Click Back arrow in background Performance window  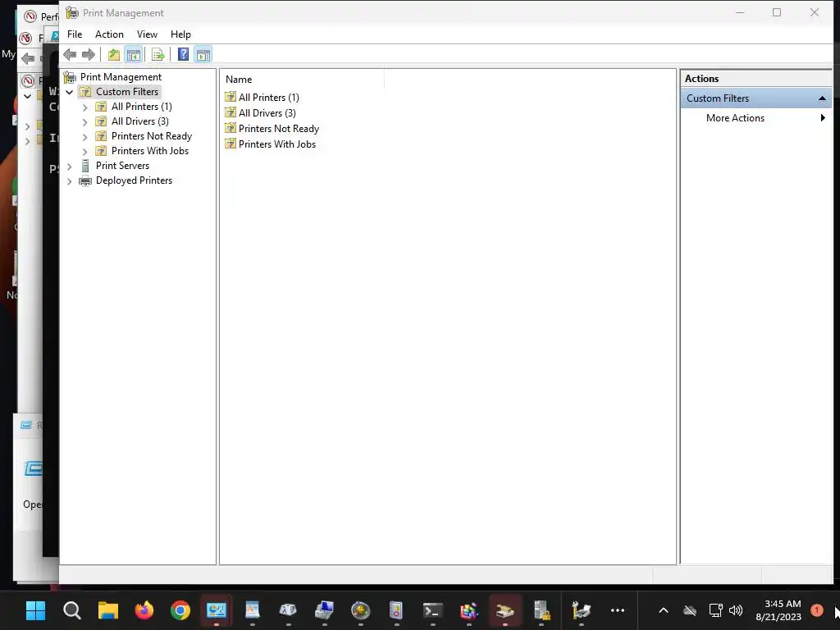click(29, 58)
